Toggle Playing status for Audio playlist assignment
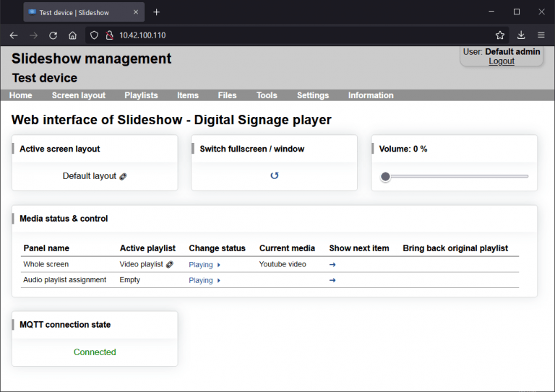The width and height of the screenshot is (555, 392). click(x=204, y=280)
